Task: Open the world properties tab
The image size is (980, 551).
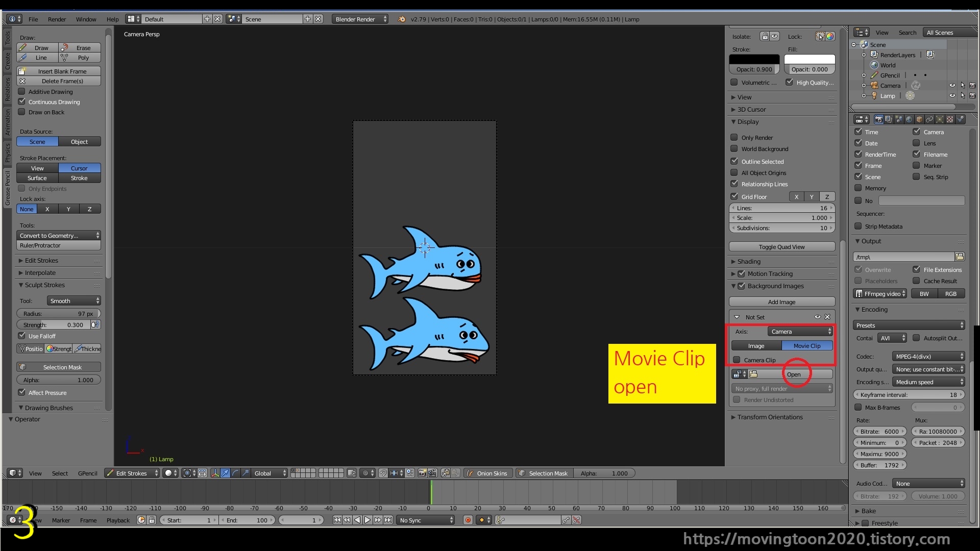Action: pos(909,119)
